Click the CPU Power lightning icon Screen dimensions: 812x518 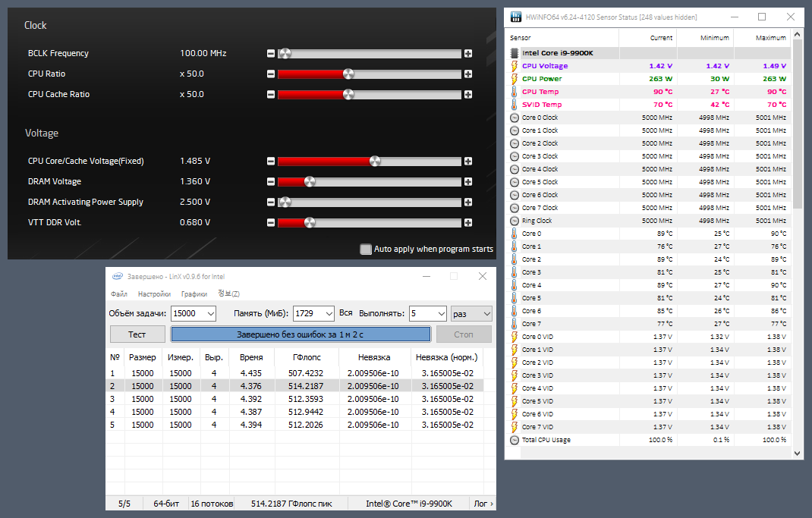[515, 79]
